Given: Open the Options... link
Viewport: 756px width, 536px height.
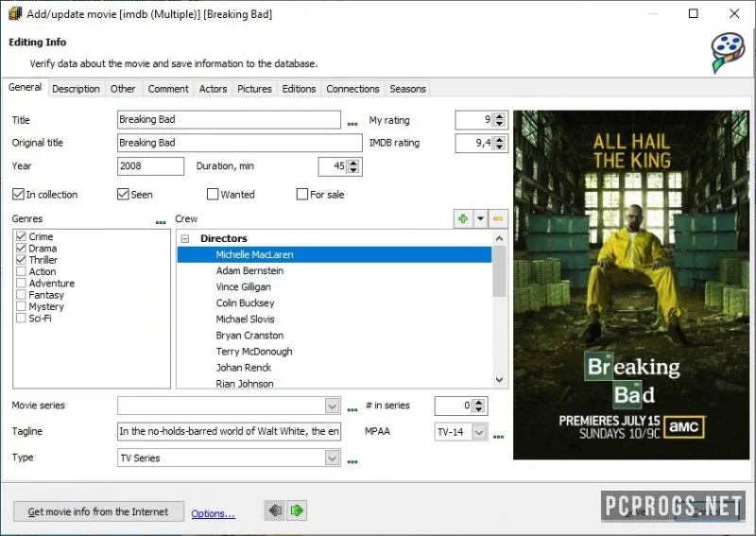Looking at the screenshot, I should pos(214,513).
